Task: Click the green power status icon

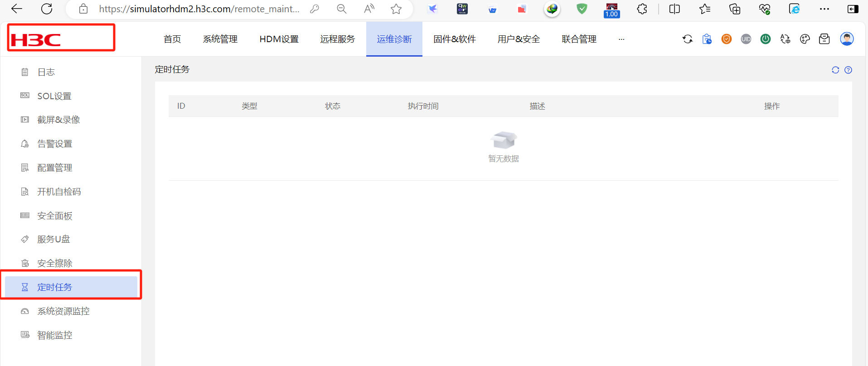Action: tap(766, 39)
